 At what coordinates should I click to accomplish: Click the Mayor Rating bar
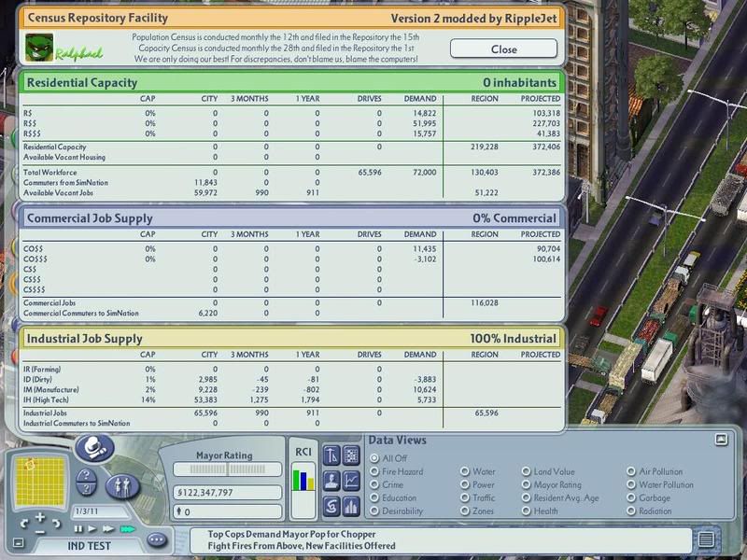pos(228,469)
